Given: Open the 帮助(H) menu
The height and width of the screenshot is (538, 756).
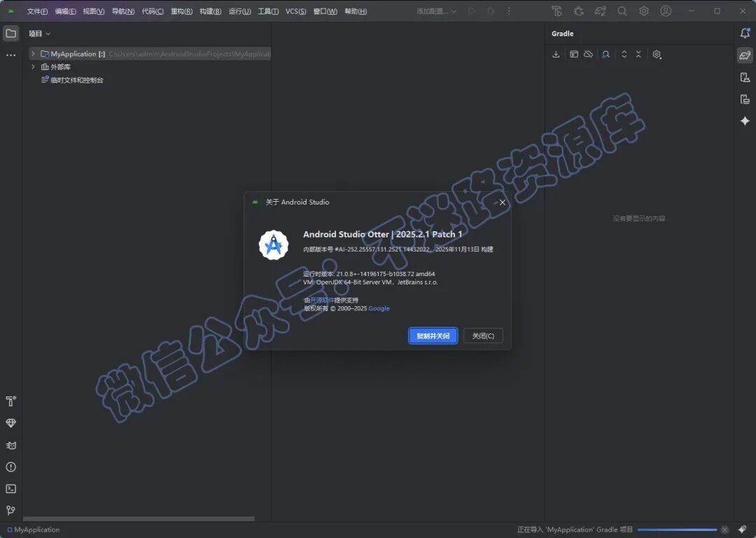Looking at the screenshot, I should click(356, 11).
